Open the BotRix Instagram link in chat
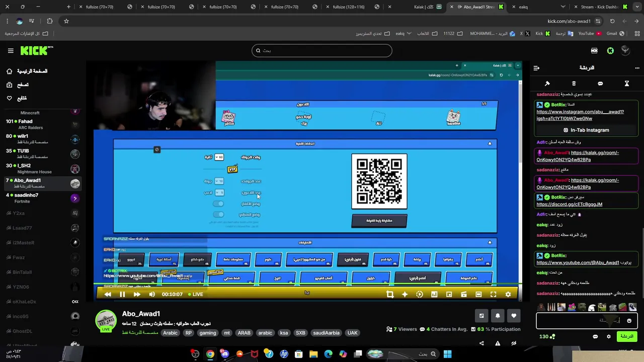 580,115
